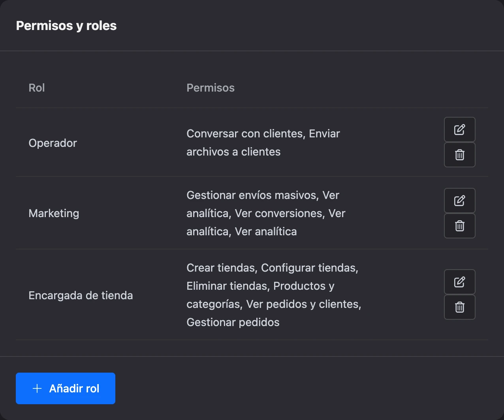Viewport: 504px width, 420px height.
Task: Delete the Encargada de tienda role
Action: pos(460,307)
